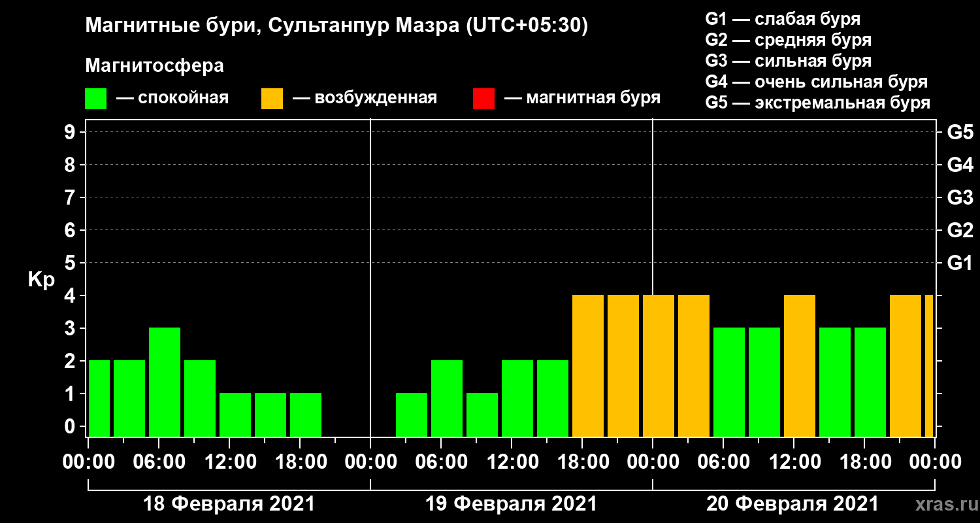Click the narrow orange bar ending the chart
Image resolution: width=980 pixels, height=523 pixels.
(x=929, y=365)
